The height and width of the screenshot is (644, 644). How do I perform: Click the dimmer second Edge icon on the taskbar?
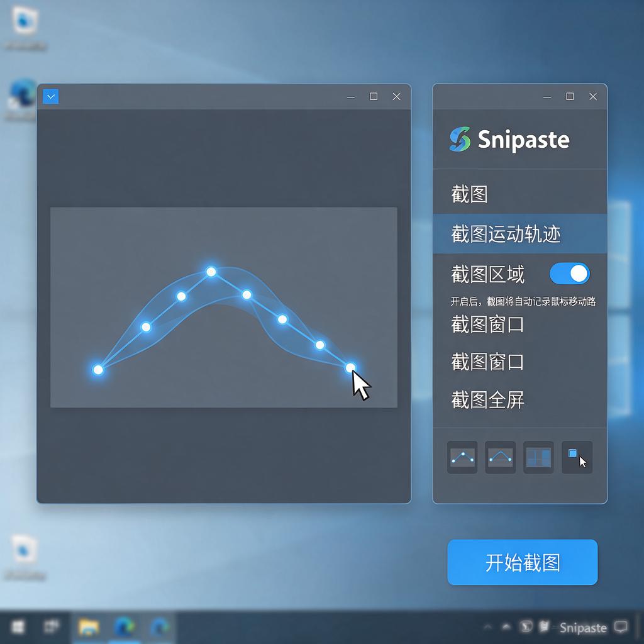point(159,627)
